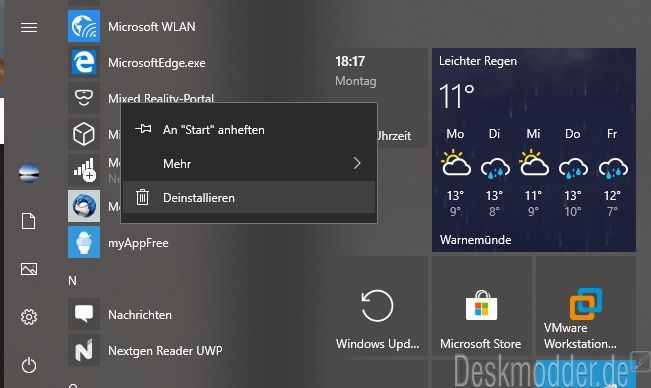Click the Leichter Regen weather heading

pos(478,61)
